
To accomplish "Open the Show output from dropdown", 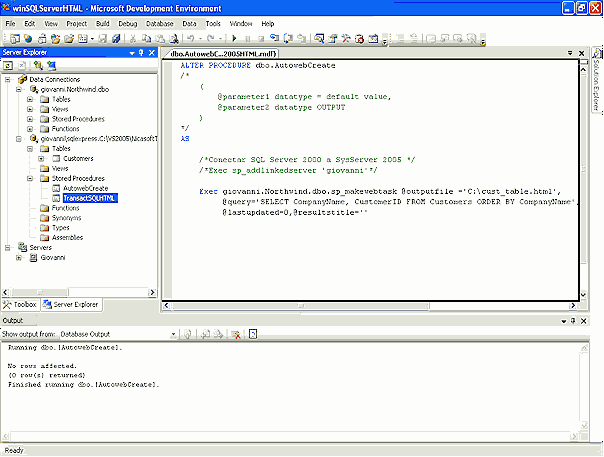I will tap(173, 334).
